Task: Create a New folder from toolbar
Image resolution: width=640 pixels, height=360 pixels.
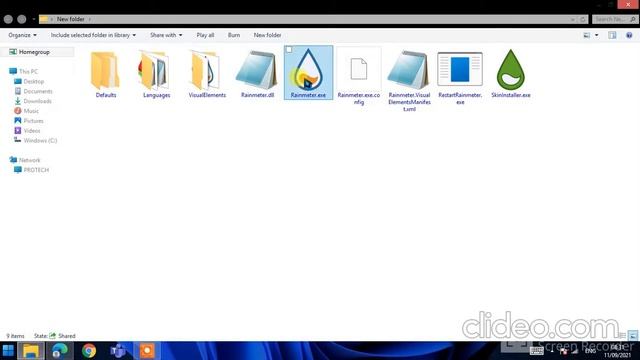Action: [267, 35]
